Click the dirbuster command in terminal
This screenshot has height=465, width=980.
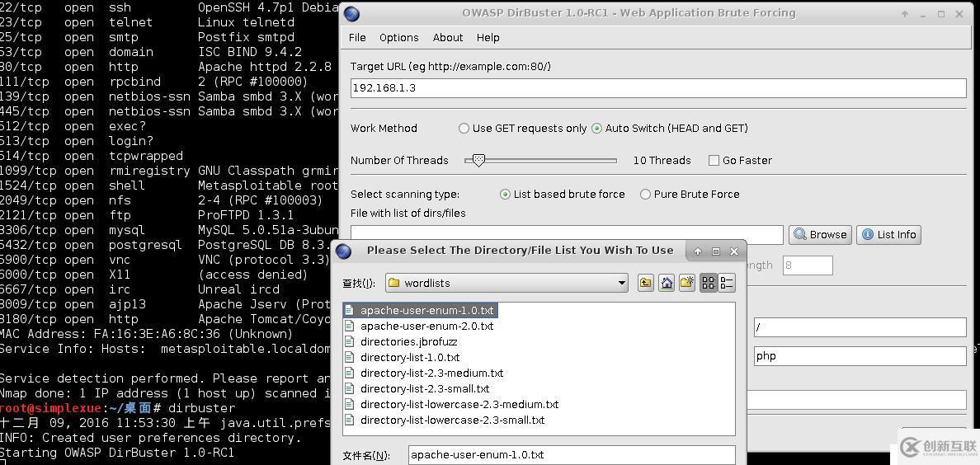pyautogui.click(x=202, y=409)
